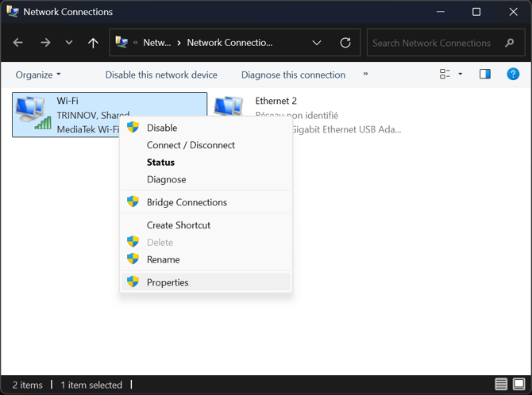Switch to large icons view in status bar
Image resolution: width=532 pixels, height=395 pixels.
point(519,385)
